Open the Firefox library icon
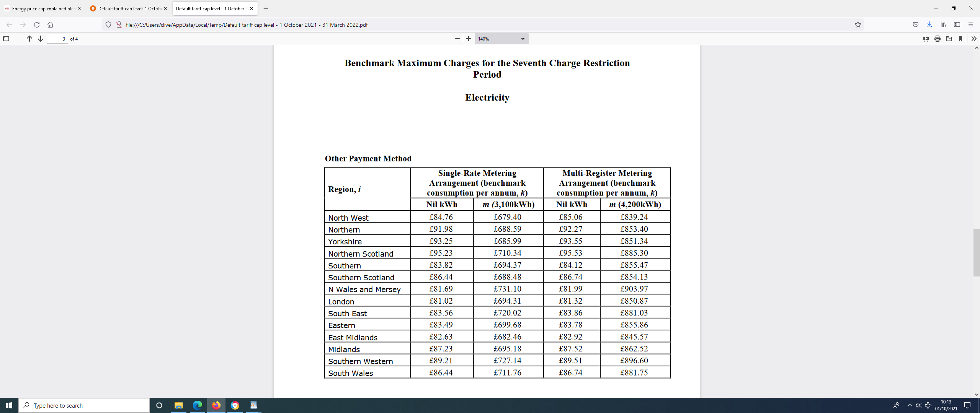This screenshot has height=413, width=980. 943,25
